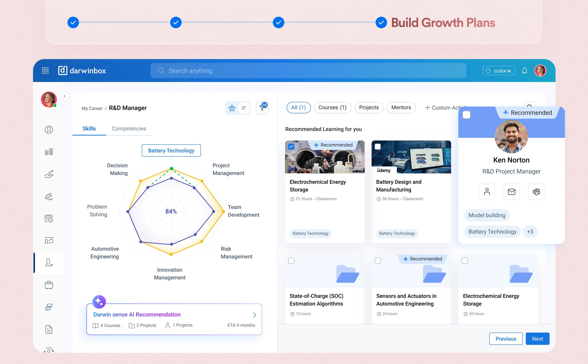588x364 pixels.
Task: Open Ken Norton's Teams chat icon
Action: tap(536, 192)
